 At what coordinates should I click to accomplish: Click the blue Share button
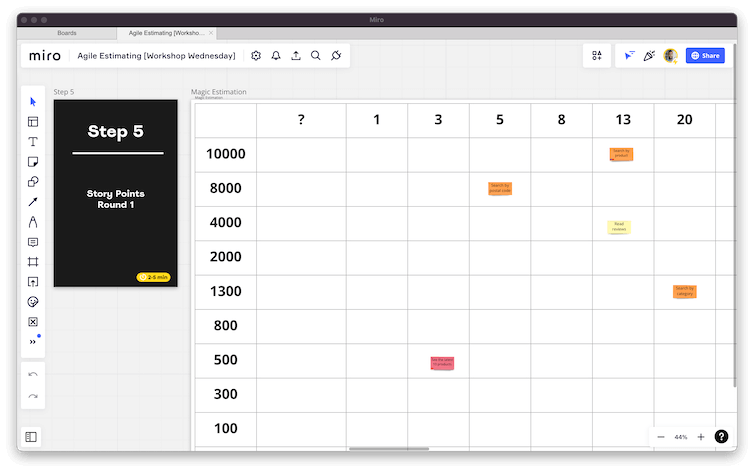pos(705,56)
